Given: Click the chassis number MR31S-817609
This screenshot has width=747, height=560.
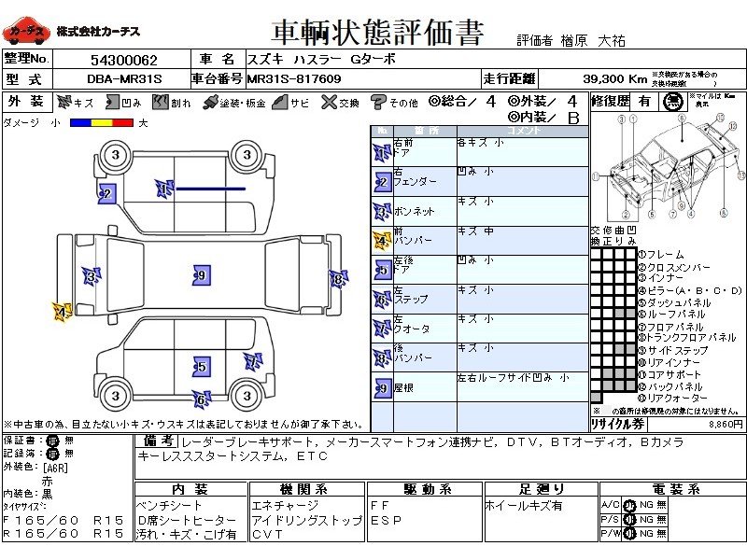Looking at the screenshot, I should point(294,79).
